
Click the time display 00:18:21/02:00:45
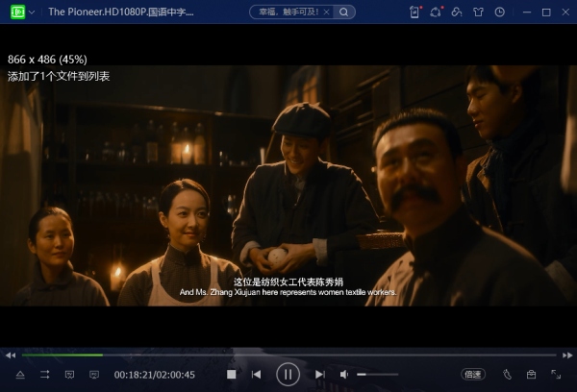point(155,375)
